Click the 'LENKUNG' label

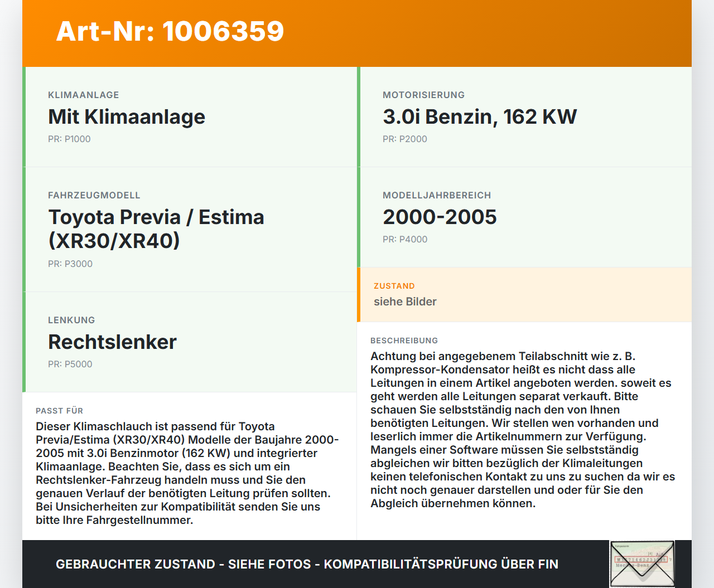click(x=71, y=320)
